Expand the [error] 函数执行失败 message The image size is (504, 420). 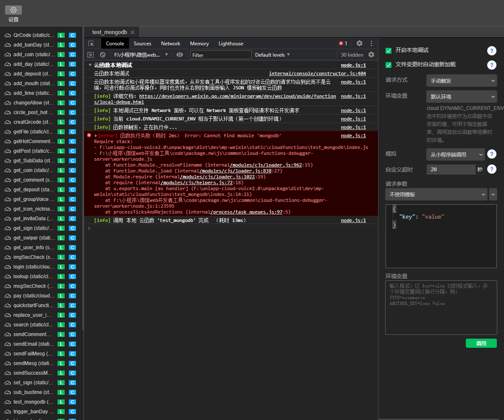96,136
